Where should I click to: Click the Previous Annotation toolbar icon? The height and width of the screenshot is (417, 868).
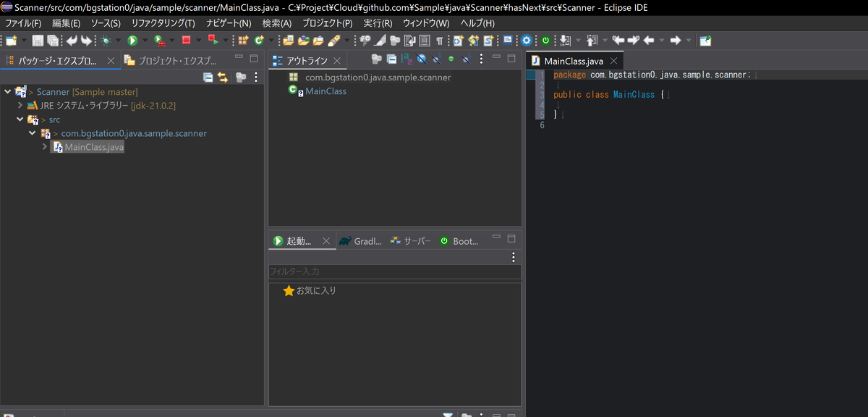click(x=591, y=41)
